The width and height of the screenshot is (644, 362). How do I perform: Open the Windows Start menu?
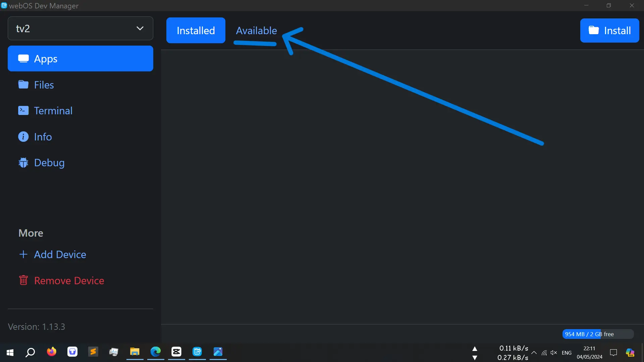(x=10, y=352)
